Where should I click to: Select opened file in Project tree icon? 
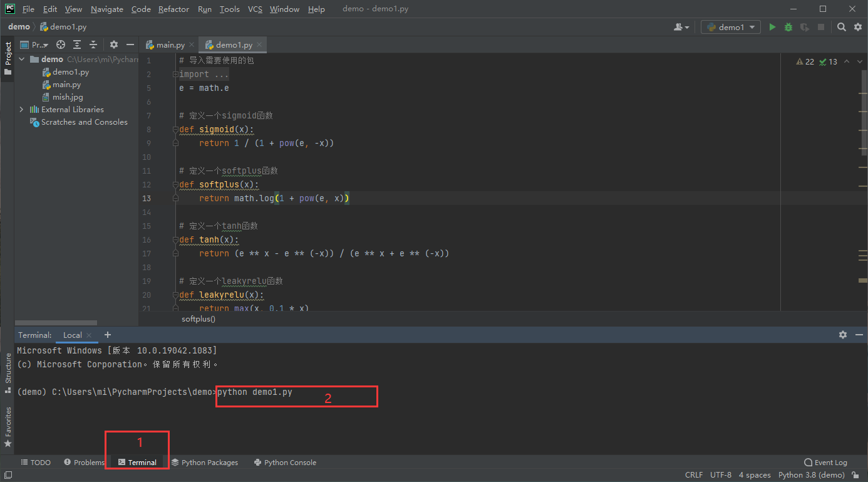(x=61, y=45)
